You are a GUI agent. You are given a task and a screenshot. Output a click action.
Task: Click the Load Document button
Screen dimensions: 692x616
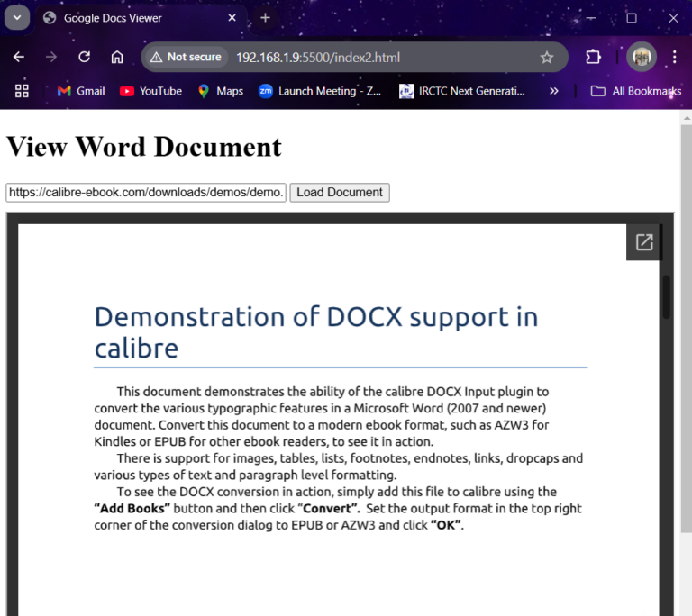(x=340, y=193)
